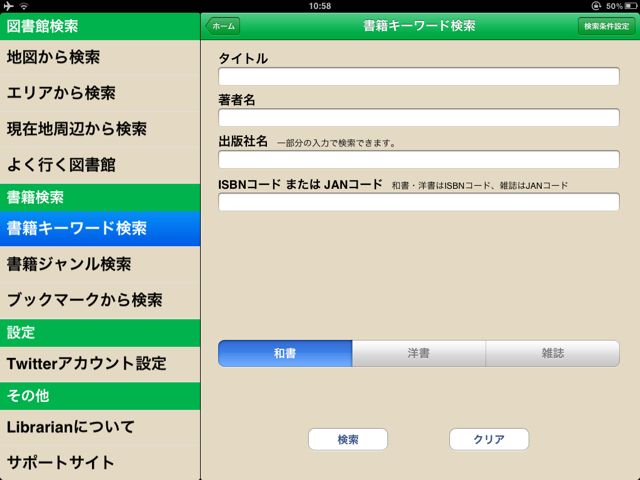The width and height of the screenshot is (640, 480).
Task: Tap 一部分の入力で検索できます hint text
Action: click(337, 143)
